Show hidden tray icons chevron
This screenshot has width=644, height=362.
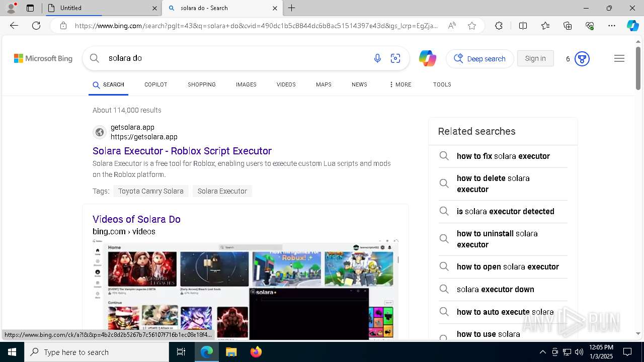click(542, 352)
